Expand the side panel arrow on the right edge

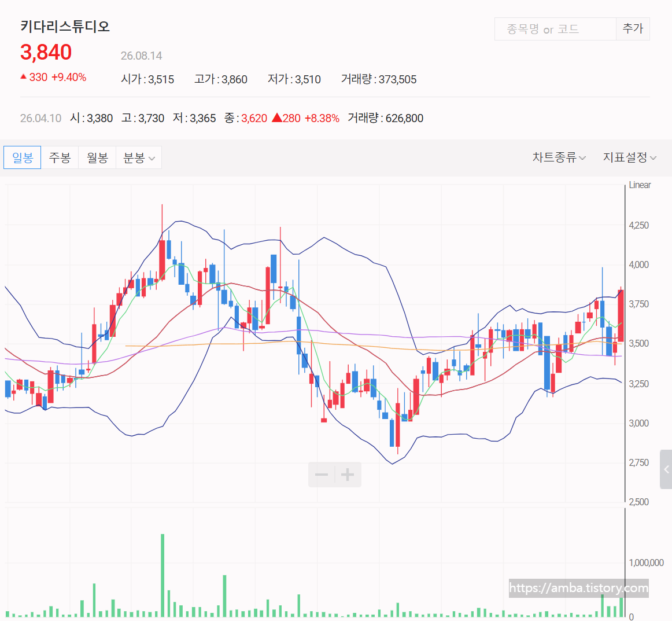(x=666, y=469)
